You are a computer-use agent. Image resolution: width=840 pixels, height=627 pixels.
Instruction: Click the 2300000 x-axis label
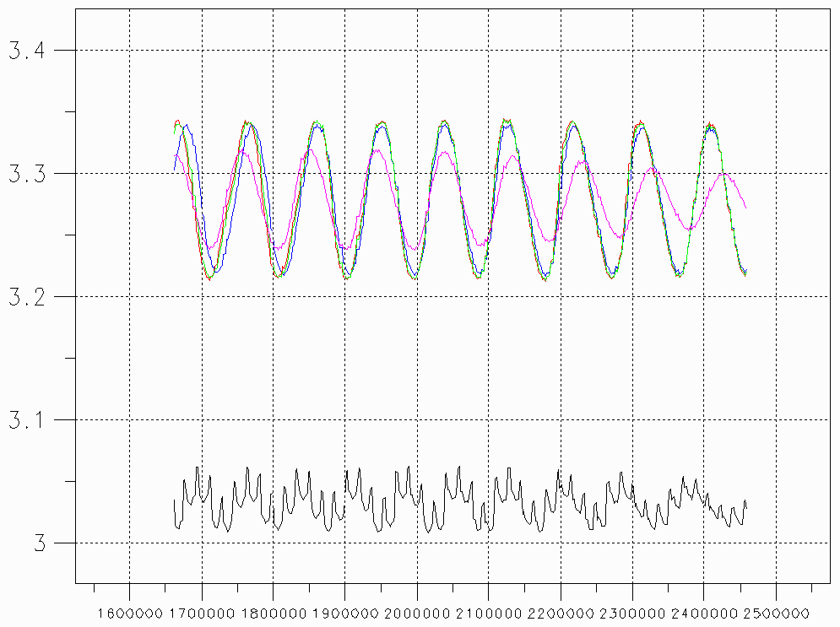coord(632,613)
